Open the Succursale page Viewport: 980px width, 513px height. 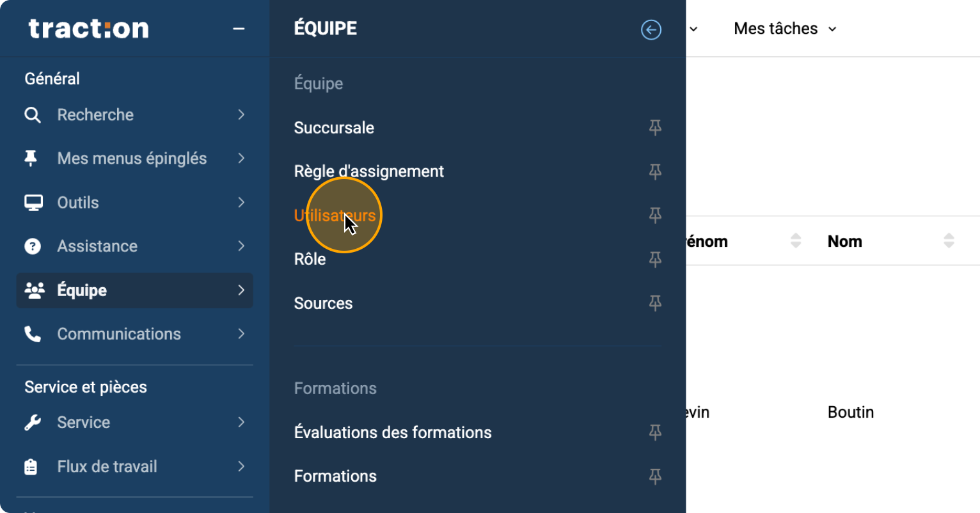(334, 127)
